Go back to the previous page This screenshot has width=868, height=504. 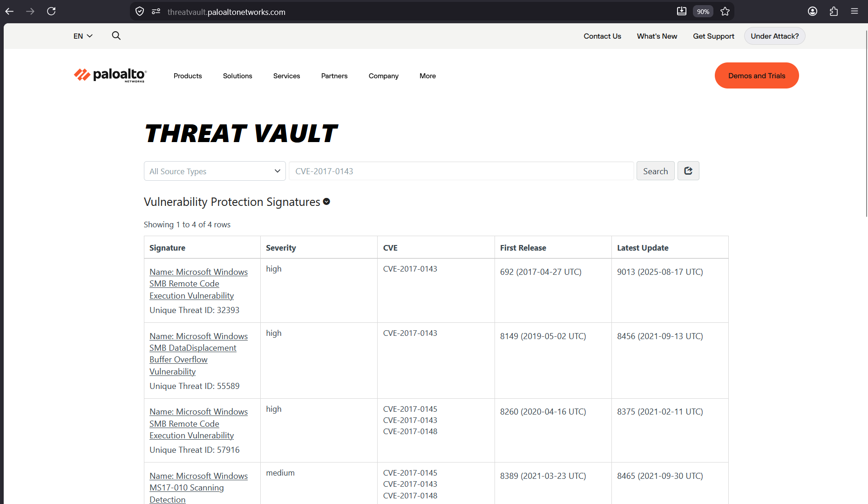tap(10, 12)
